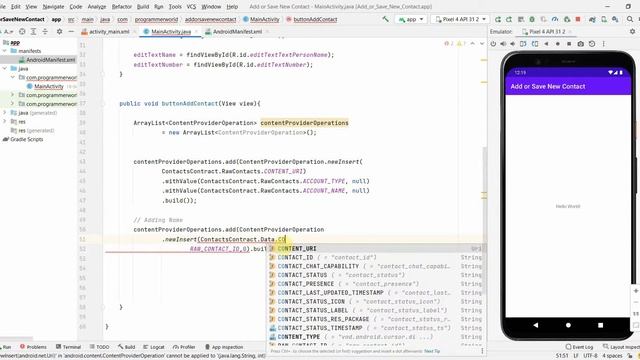Click Collapse All icon in Project panel
Viewport: 640px width, 360px height.
45,31
